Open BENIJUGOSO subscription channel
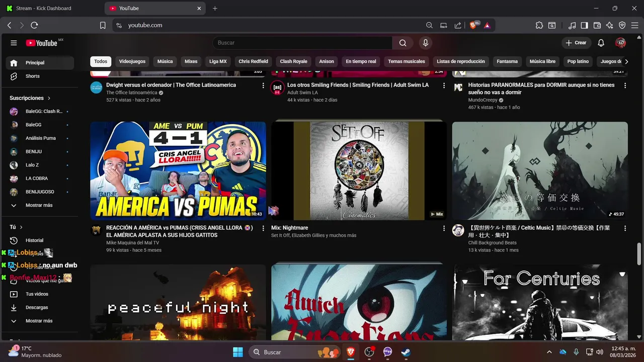Image resolution: width=644 pixels, height=362 pixels. point(40,192)
